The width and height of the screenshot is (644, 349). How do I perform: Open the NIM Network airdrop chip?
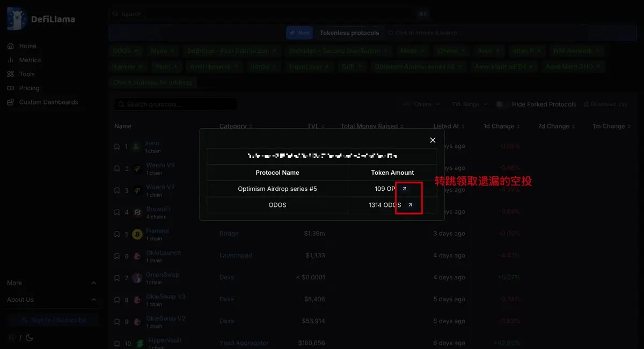(576, 51)
